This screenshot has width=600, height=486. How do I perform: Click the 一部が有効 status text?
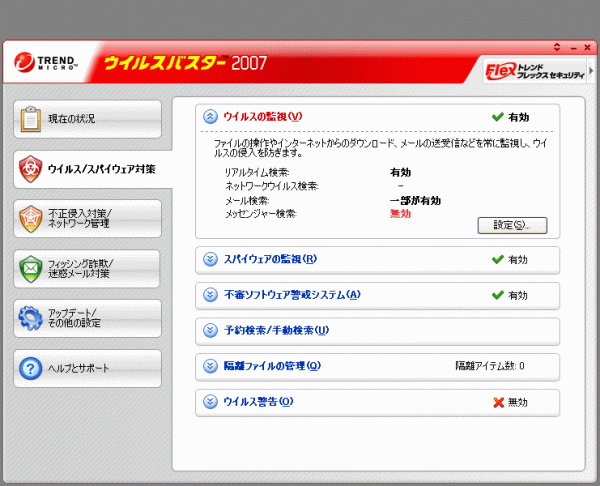[x=415, y=201]
